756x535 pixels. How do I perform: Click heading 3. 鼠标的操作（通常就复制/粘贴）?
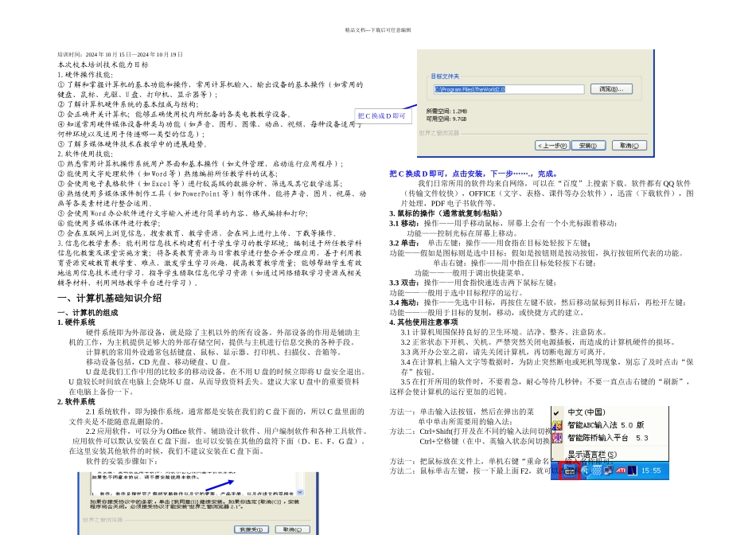pos(446,213)
